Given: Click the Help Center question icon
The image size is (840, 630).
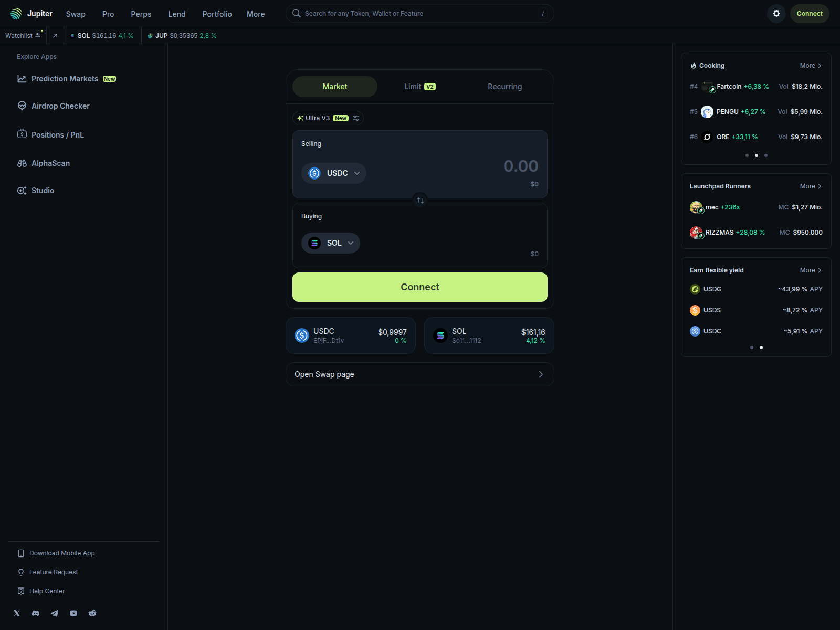Looking at the screenshot, I should pyautogui.click(x=21, y=591).
